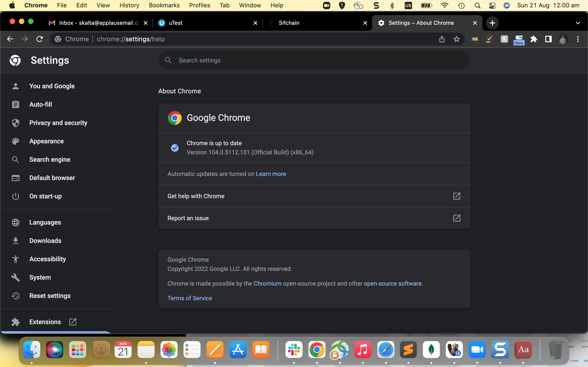Open the tab search dropdown arrow
Viewport: 588px width, 367px height.
pos(578,23)
